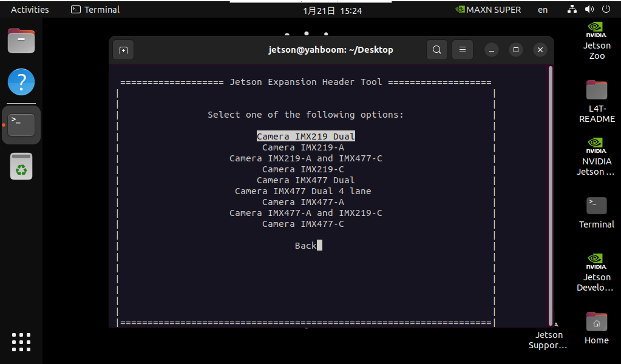Open the terminal hamburger menu
The width and height of the screenshot is (621, 364).
click(x=462, y=50)
